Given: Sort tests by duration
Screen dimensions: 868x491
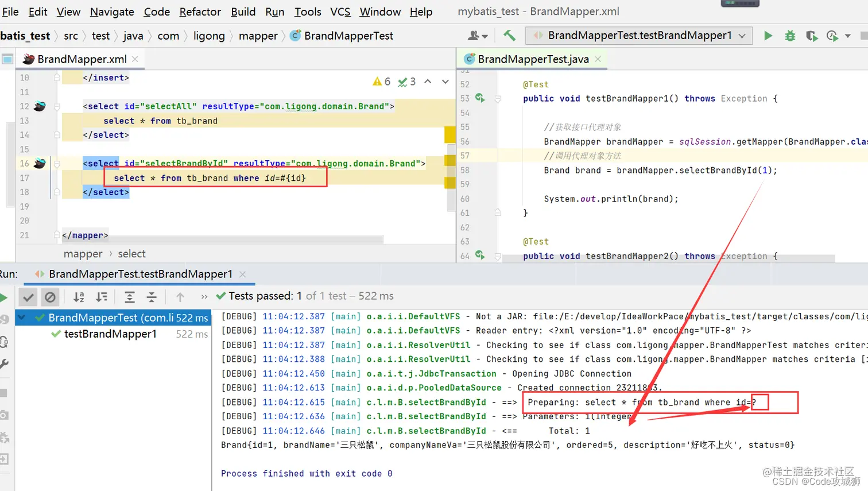Looking at the screenshot, I should coord(102,297).
